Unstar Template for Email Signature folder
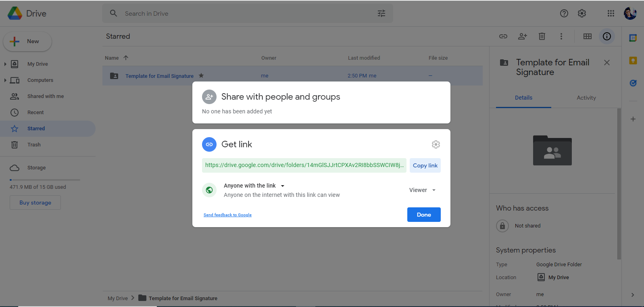Viewport: 644px width, 307px height. (x=201, y=75)
